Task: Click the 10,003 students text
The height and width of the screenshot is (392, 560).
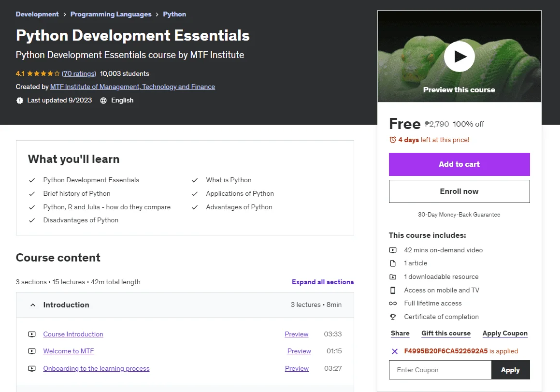Action: pos(124,73)
